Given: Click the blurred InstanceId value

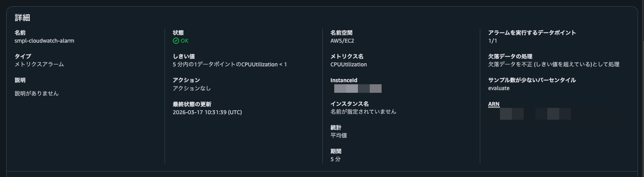Looking at the screenshot, I should click(x=358, y=88).
